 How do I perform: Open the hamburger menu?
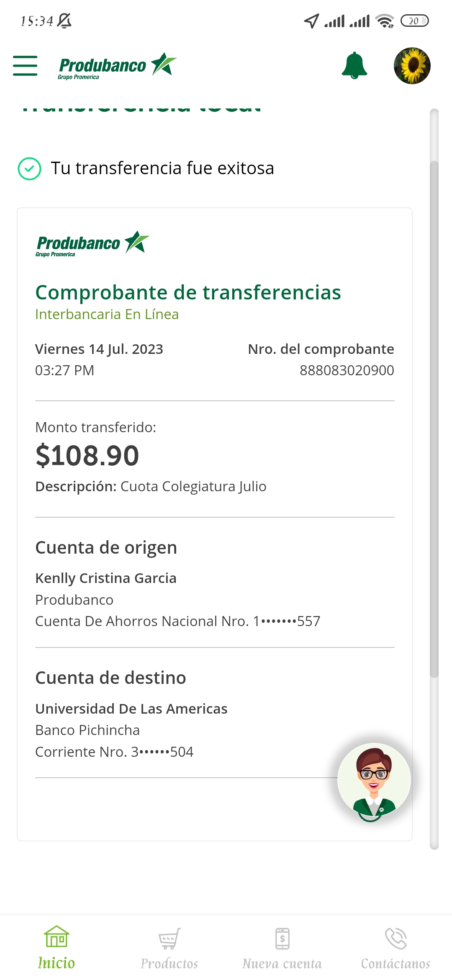click(25, 66)
